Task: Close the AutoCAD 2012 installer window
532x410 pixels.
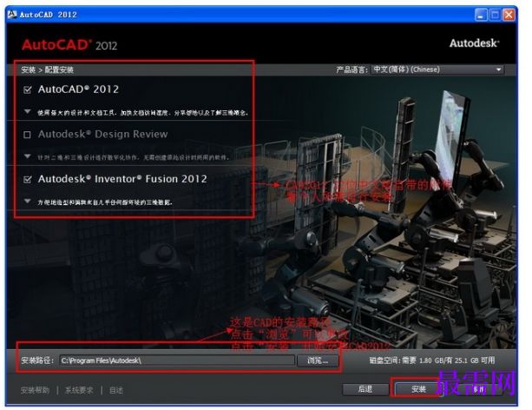Action: coord(509,15)
